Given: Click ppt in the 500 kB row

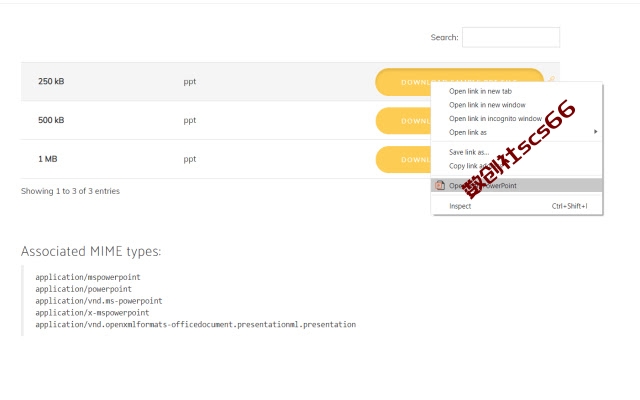Looking at the screenshot, I should [x=190, y=120].
